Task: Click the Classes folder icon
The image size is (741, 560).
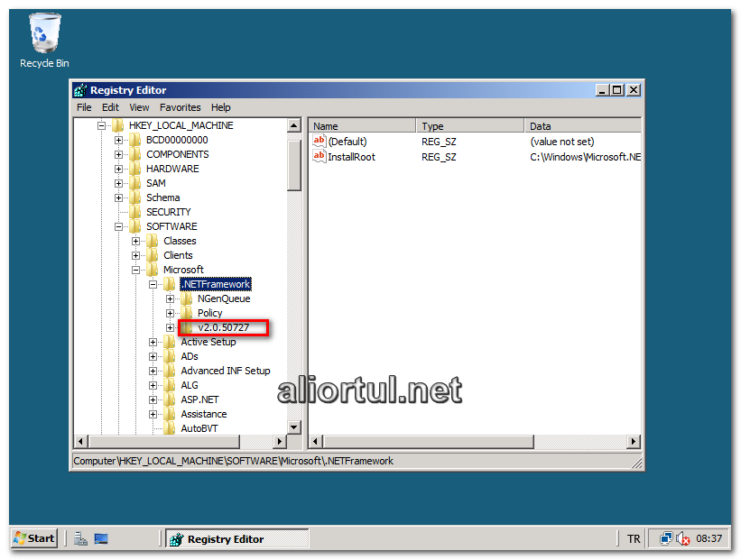Action: (x=152, y=241)
